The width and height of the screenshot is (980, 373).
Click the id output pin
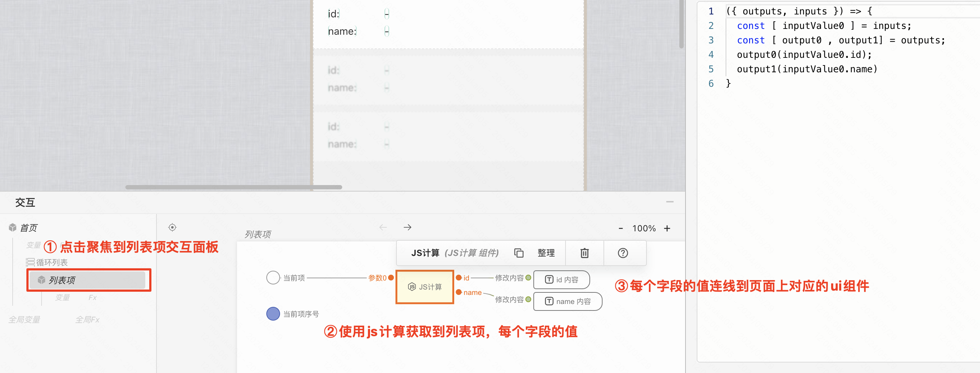459,278
